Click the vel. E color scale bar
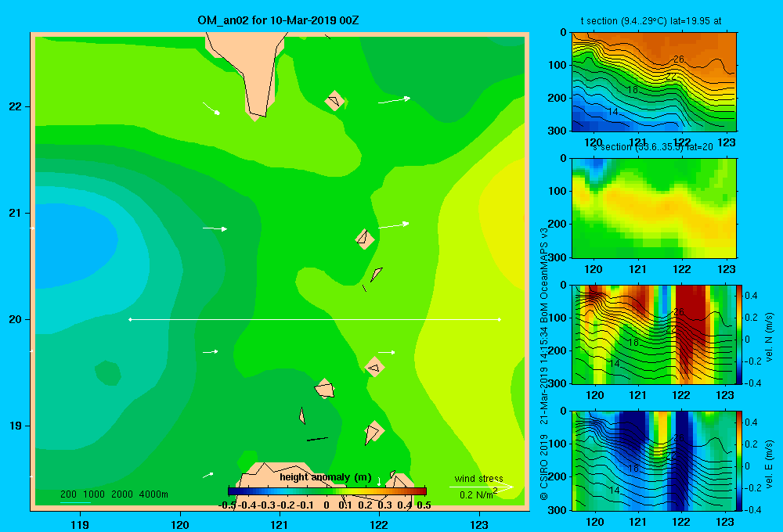The height and width of the screenshot is (532, 783). click(x=740, y=461)
